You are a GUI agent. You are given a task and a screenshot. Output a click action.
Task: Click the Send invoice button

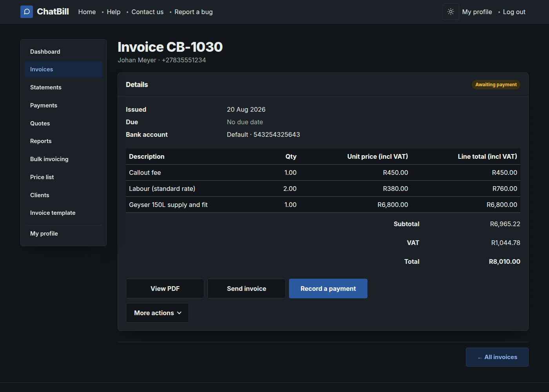tap(247, 289)
